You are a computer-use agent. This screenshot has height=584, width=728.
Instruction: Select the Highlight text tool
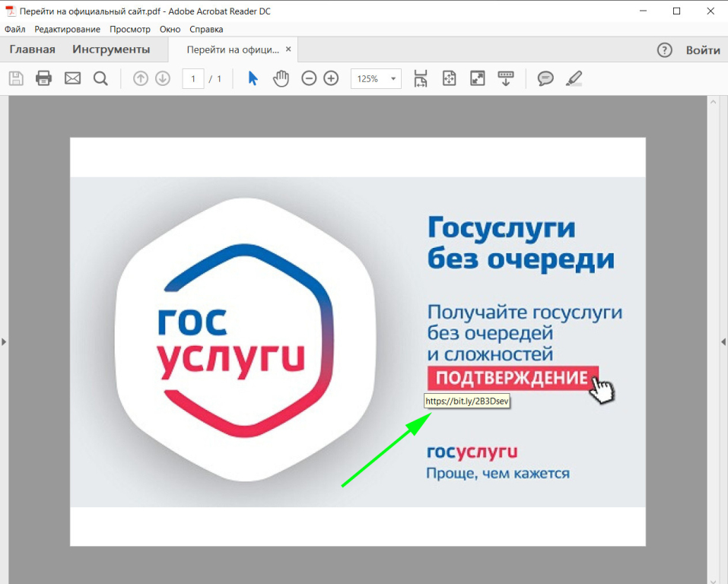574,78
